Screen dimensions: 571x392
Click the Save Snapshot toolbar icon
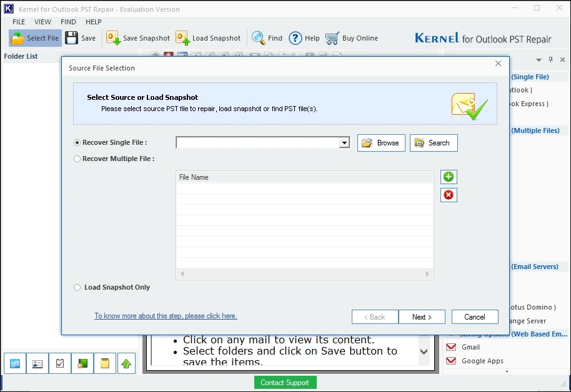coord(113,38)
